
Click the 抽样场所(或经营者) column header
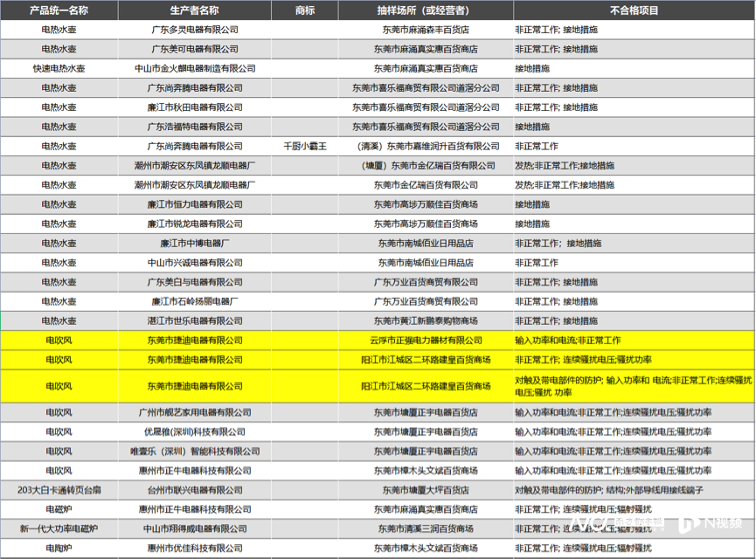click(426, 10)
